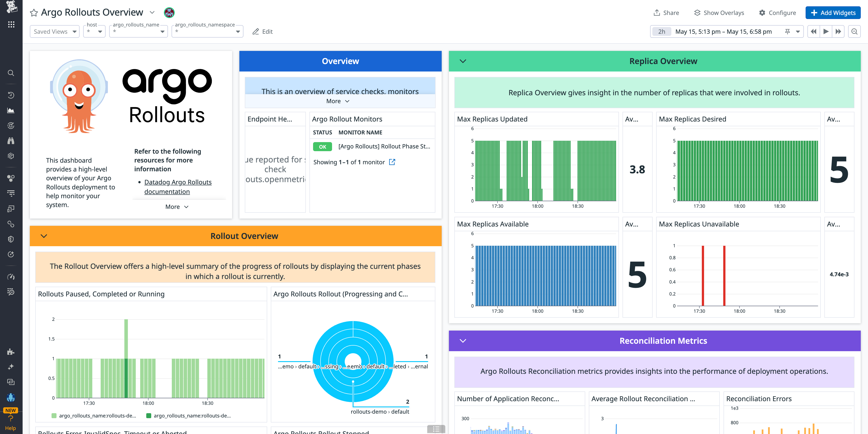The width and height of the screenshot is (868, 434).
Task: Open the monitor using the external link icon
Action: [x=392, y=162]
